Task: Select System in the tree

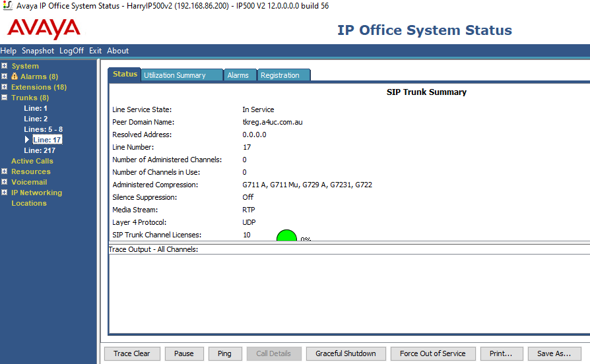Action: pyautogui.click(x=25, y=66)
